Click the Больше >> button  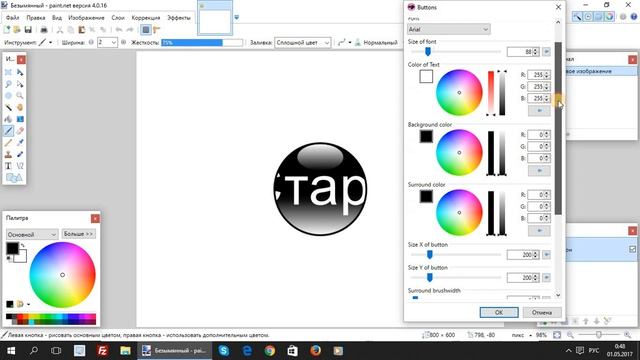click(x=79, y=234)
